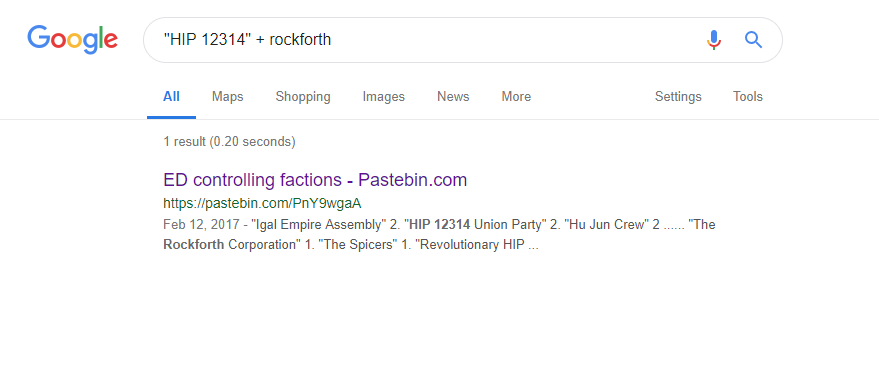The height and width of the screenshot is (383, 879).
Task: Open the ED controlling factions result title
Action: (x=315, y=180)
